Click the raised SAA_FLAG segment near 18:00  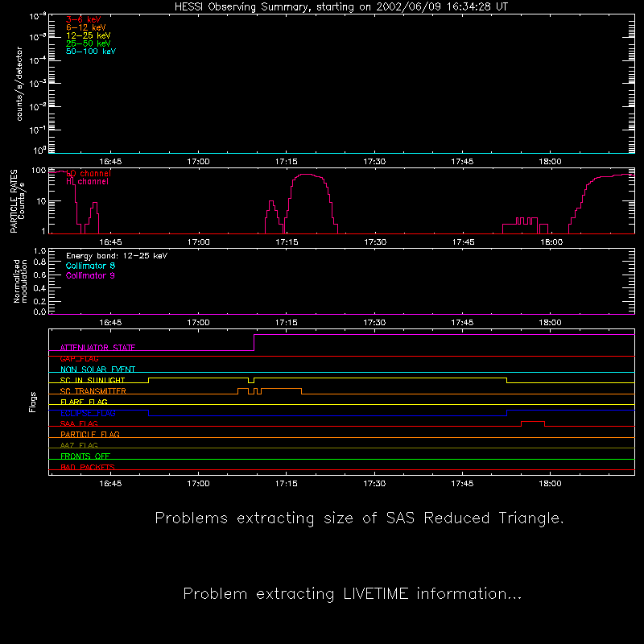point(533,422)
